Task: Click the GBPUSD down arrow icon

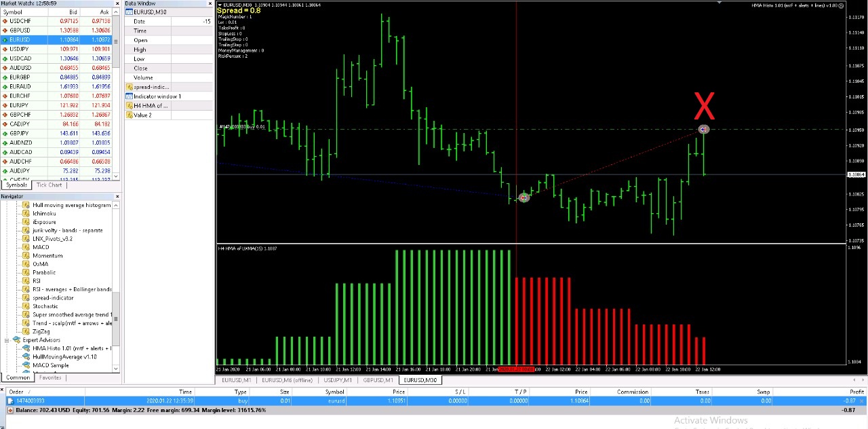Action: click(x=5, y=31)
